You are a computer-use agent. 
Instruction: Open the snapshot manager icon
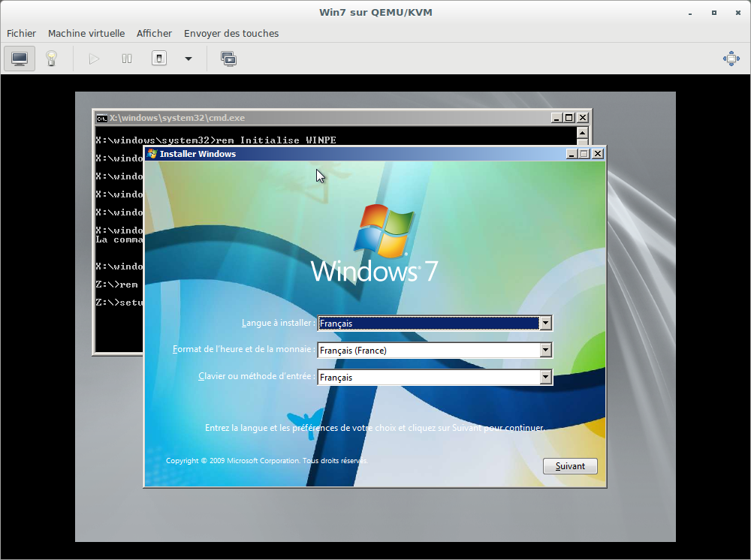coord(228,59)
